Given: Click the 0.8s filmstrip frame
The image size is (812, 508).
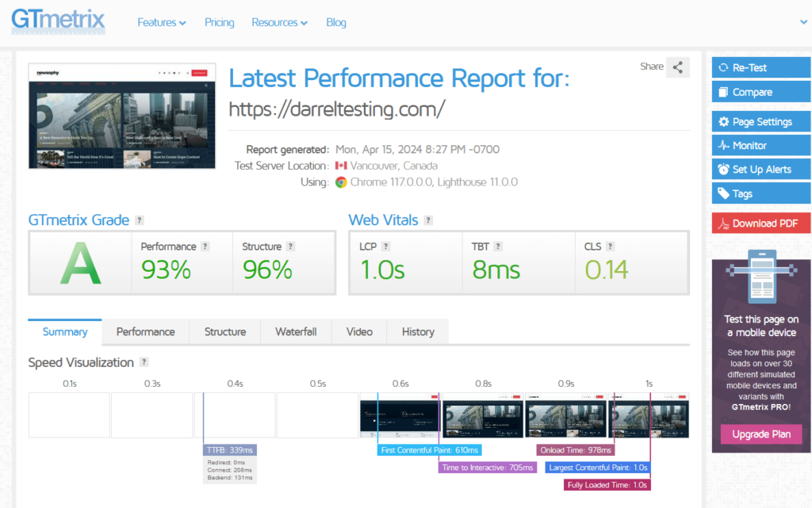Looking at the screenshot, I should [483, 415].
